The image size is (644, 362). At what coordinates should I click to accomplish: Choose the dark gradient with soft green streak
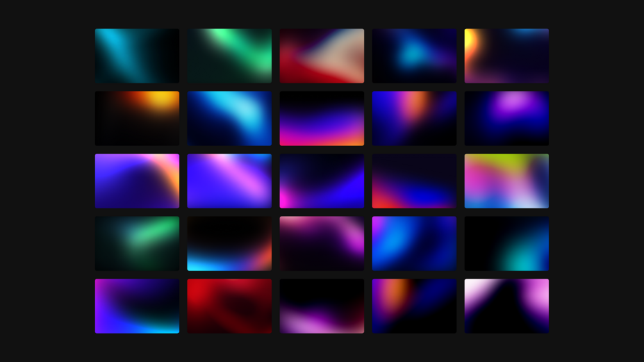136,243
